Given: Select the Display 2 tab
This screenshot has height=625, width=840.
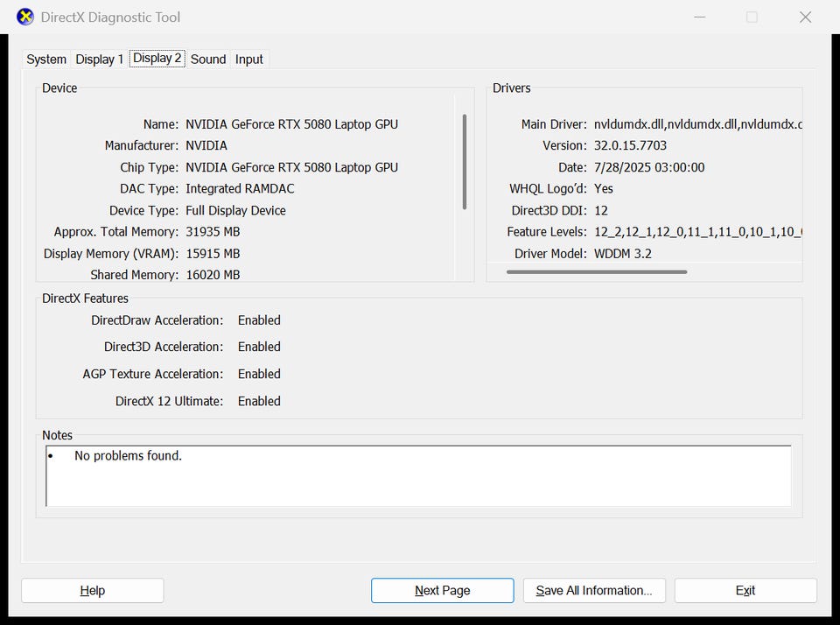Looking at the screenshot, I should click(x=157, y=58).
